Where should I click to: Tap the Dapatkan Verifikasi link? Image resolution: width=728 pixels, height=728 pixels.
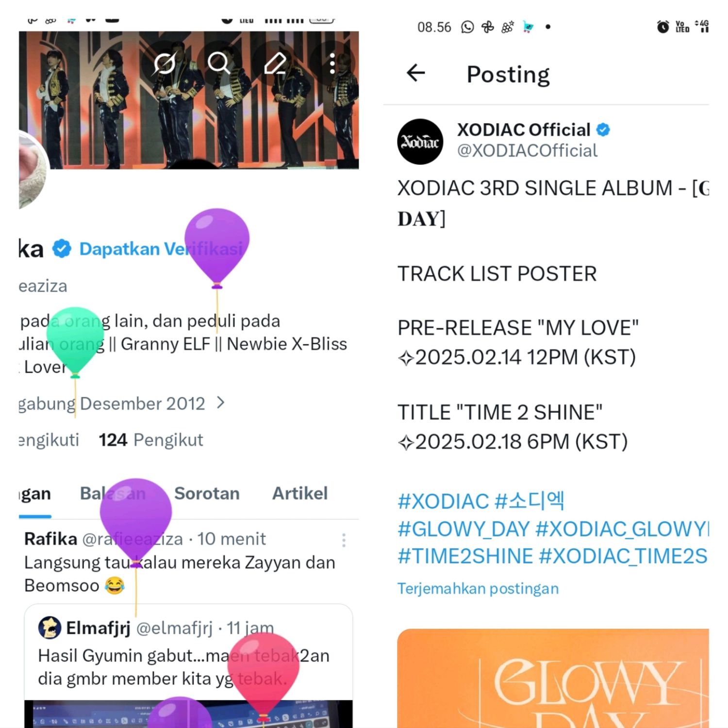pyautogui.click(x=161, y=249)
